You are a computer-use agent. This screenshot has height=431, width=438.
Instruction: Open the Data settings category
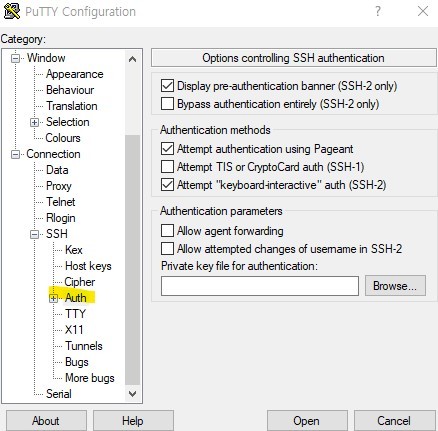tap(57, 170)
